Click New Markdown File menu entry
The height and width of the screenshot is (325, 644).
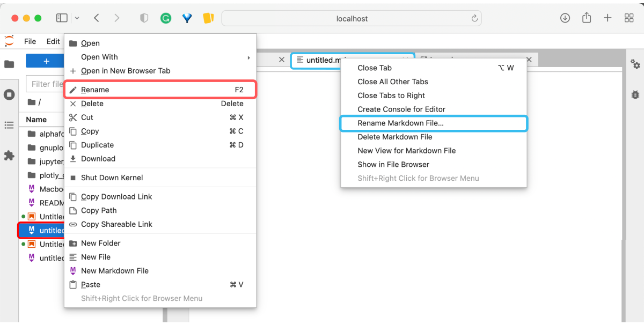coord(114,271)
